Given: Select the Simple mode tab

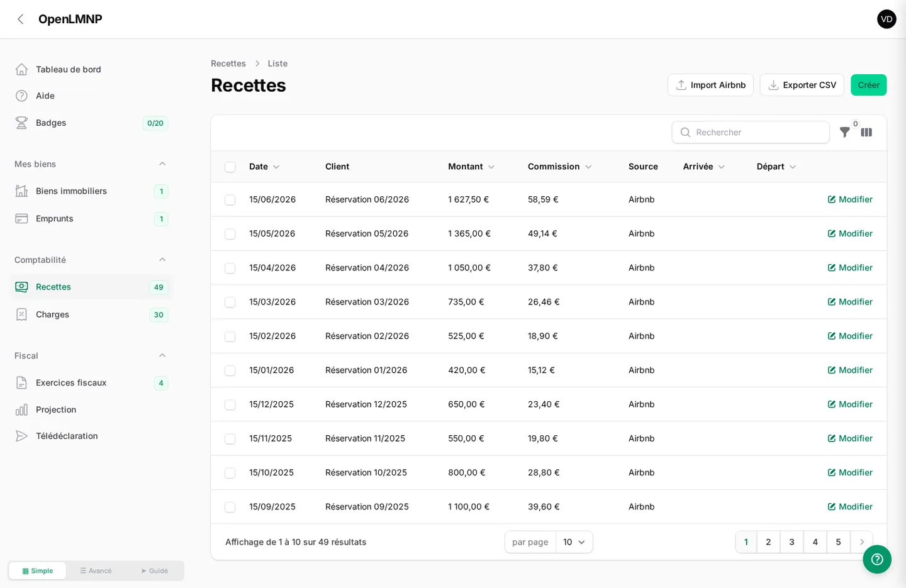Looking at the screenshot, I should pyautogui.click(x=38, y=571).
